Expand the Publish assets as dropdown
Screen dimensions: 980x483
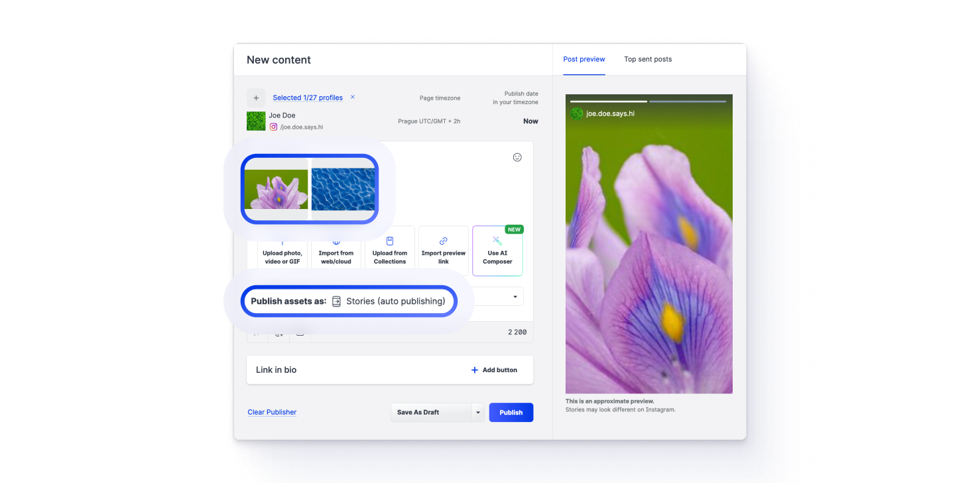(x=515, y=297)
